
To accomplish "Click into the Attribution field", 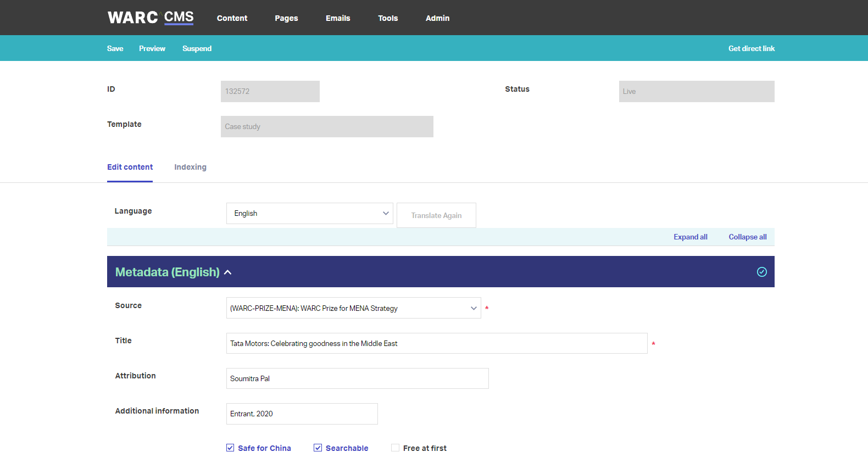I will 358,378.
